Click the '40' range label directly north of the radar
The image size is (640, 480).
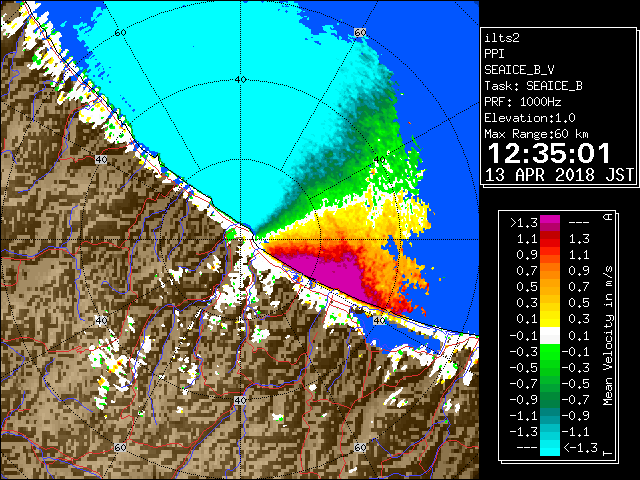240,80
